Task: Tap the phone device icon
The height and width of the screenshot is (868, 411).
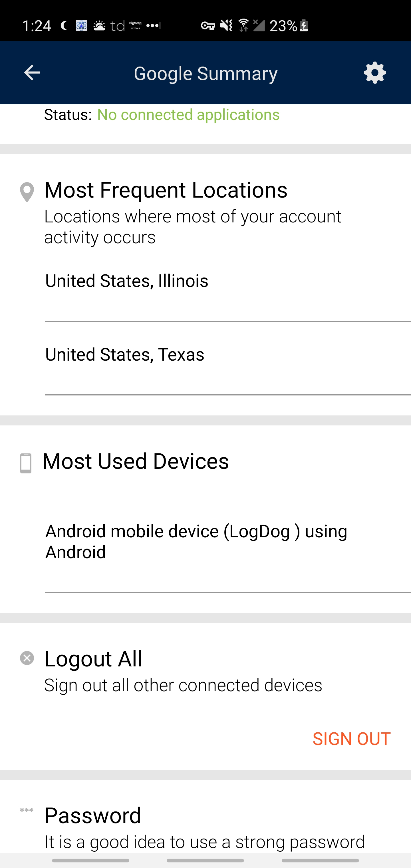Action: coord(26,463)
